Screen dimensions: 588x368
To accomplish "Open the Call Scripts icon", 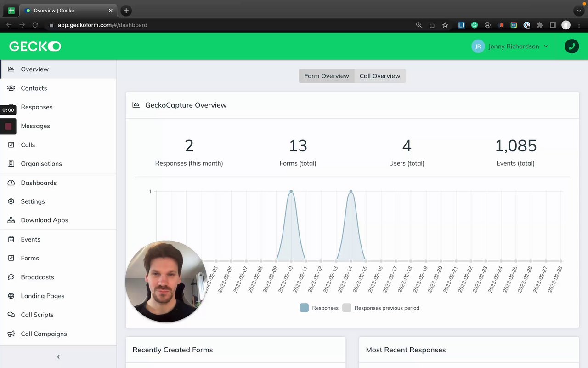I will pyautogui.click(x=11, y=315).
